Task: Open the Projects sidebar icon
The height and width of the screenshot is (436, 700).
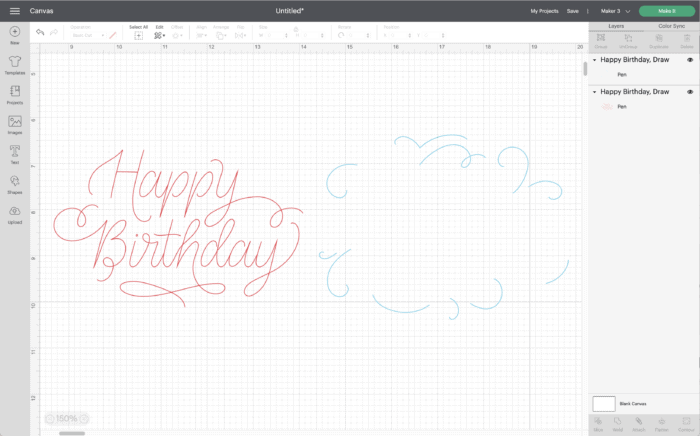Action: [x=15, y=93]
